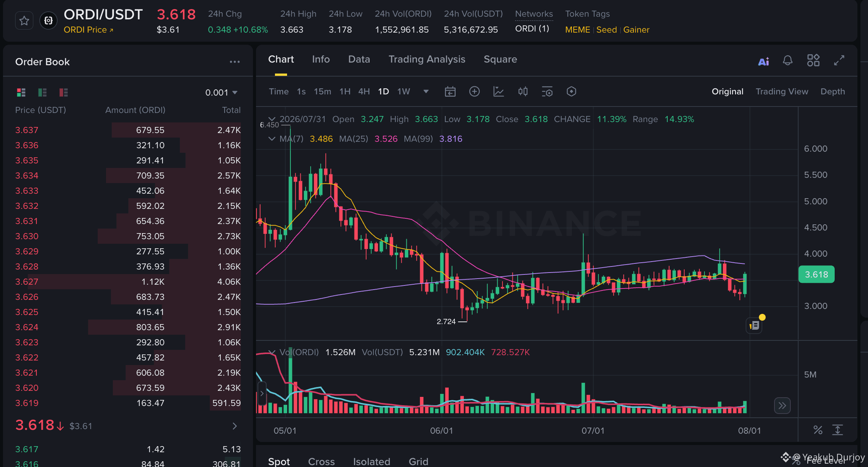Image resolution: width=868 pixels, height=467 pixels.
Task: Open the calendar date picker icon in the chart toolbar
Action: pyautogui.click(x=450, y=92)
